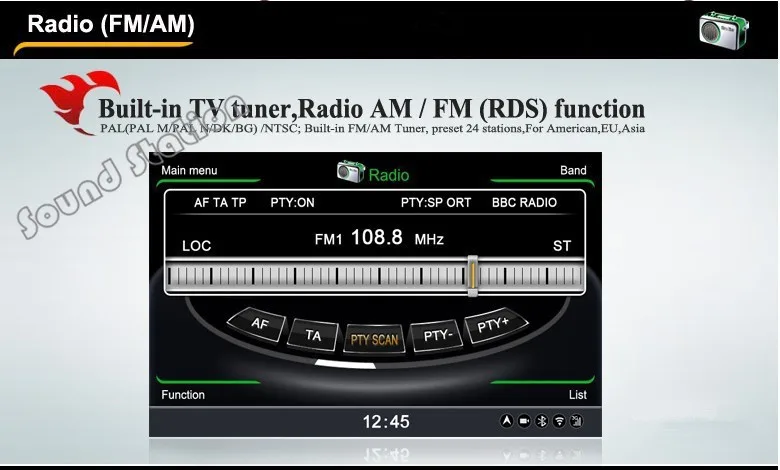This screenshot has width=780, height=470.
Task: Click the Radio (FM/AM) heading
Action: (x=110, y=24)
